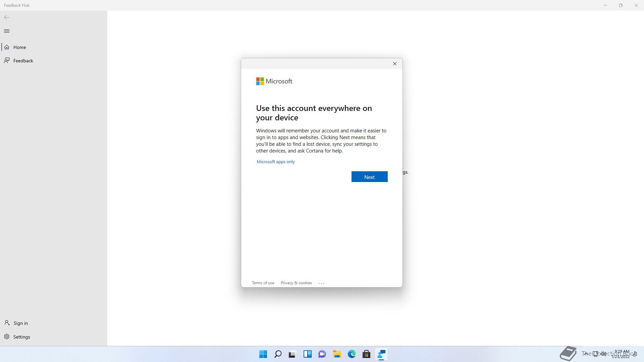This screenshot has width=644, height=362.
Task: Select the Home item in the sidebar
Action: pyautogui.click(x=54, y=47)
